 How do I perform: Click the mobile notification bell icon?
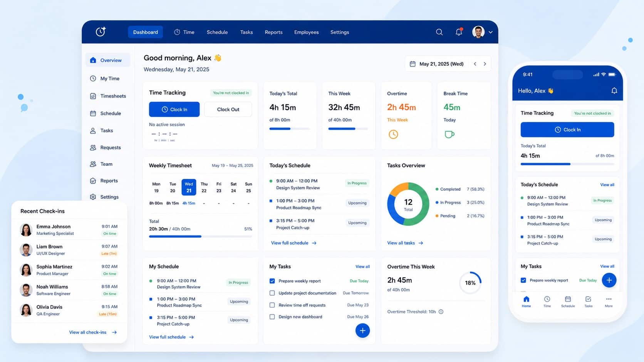614,91
